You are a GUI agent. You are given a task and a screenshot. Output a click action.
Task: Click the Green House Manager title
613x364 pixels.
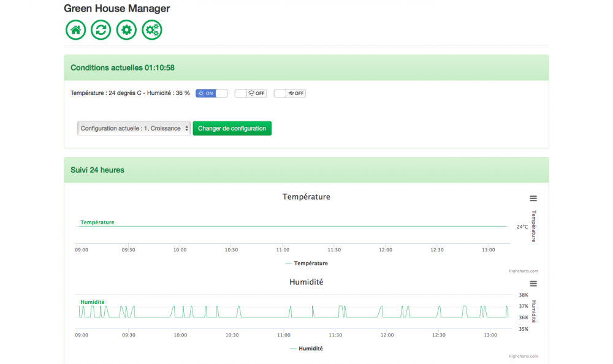coord(117,9)
